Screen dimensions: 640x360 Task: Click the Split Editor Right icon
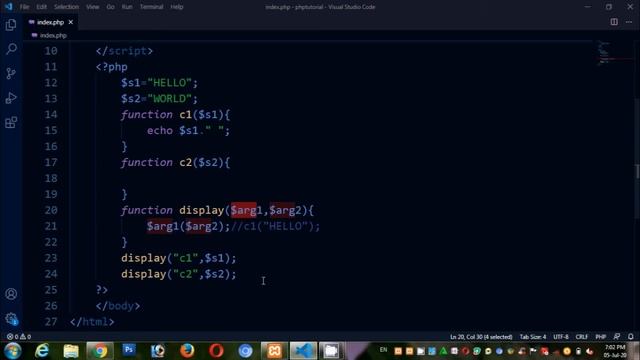click(614, 22)
